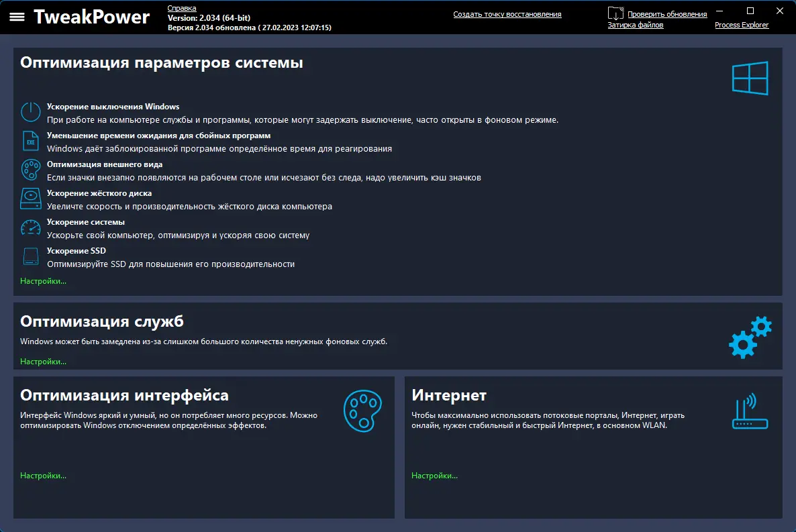Click the TweakPower logo title
796x532 pixels.
pyautogui.click(x=92, y=17)
